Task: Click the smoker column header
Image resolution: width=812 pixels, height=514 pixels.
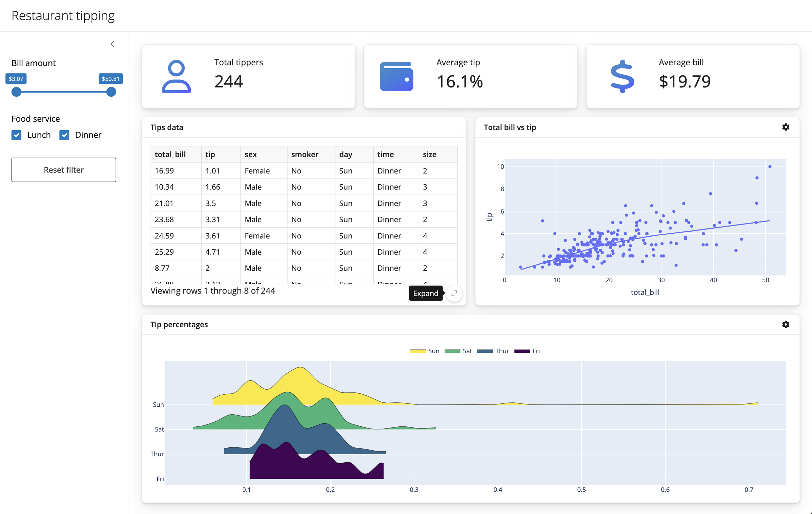Action: coord(305,154)
